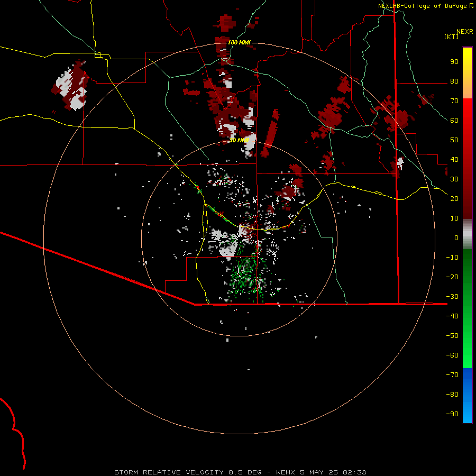Click the '-10' scale label
Viewport: 476px width, 476px height.
click(x=452, y=258)
